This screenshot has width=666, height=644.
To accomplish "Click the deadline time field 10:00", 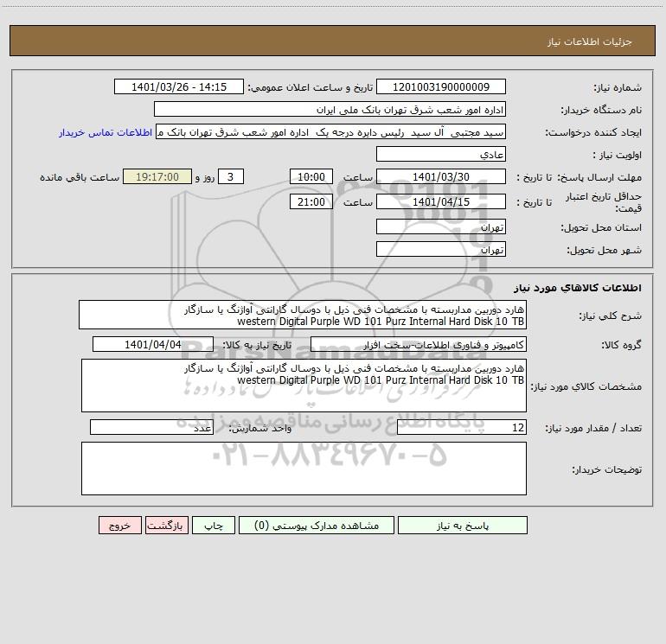I will tap(311, 176).
